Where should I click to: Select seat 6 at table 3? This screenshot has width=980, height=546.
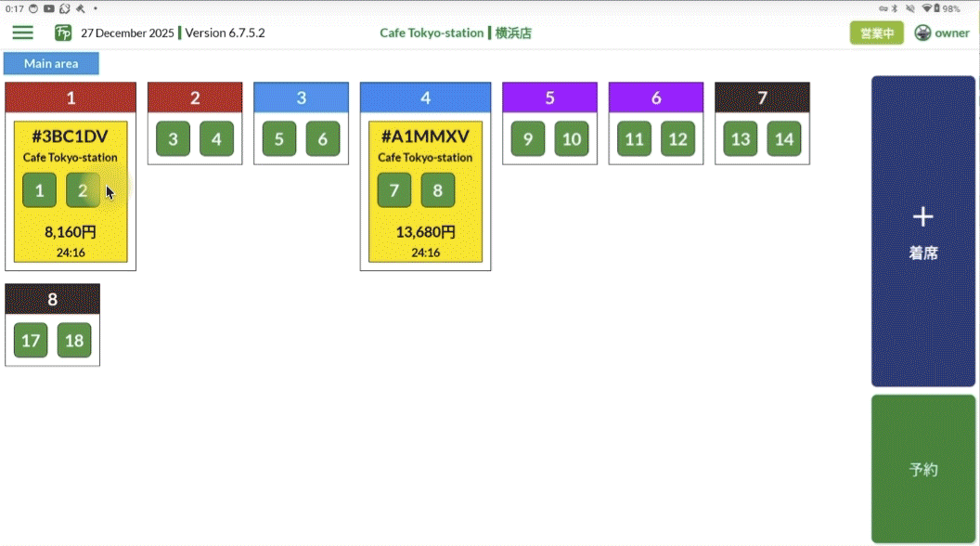[x=323, y=139]
